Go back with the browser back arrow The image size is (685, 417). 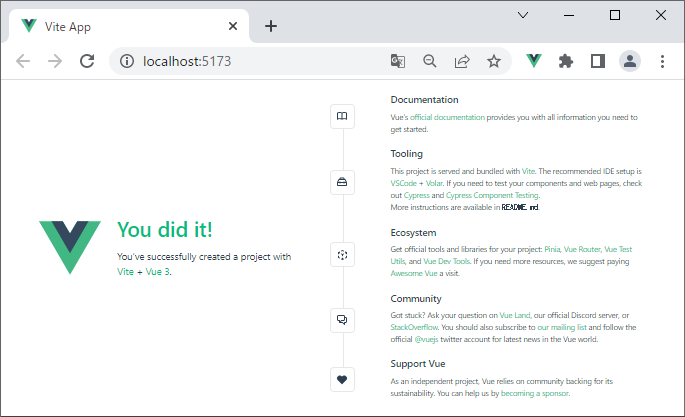(x=23, y=61)
